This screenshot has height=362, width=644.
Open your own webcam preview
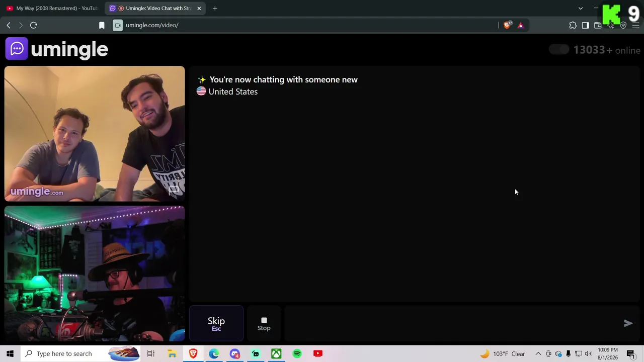95,274
